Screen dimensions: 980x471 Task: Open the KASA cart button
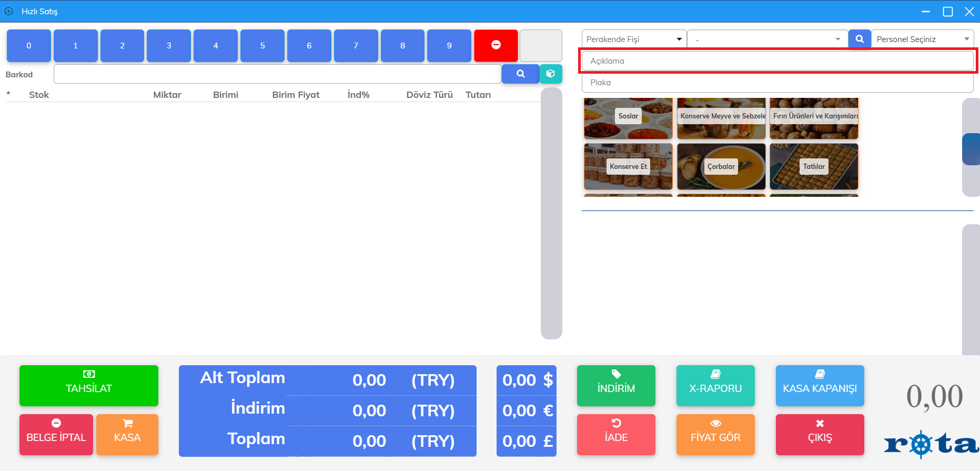click(127, 434)
